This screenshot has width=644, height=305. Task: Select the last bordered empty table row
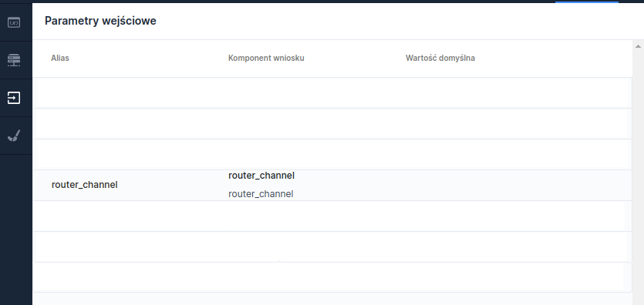tap(332, 277)
